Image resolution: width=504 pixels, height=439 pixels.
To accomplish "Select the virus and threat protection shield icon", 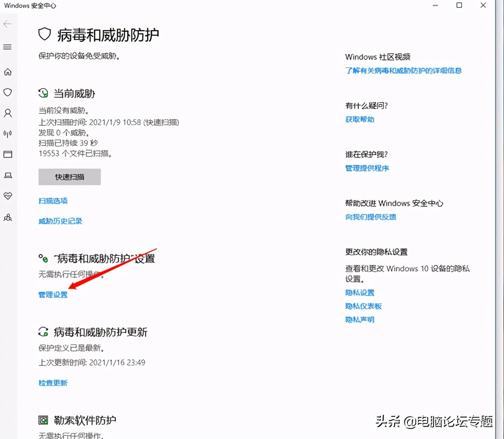I will (8, 92).
